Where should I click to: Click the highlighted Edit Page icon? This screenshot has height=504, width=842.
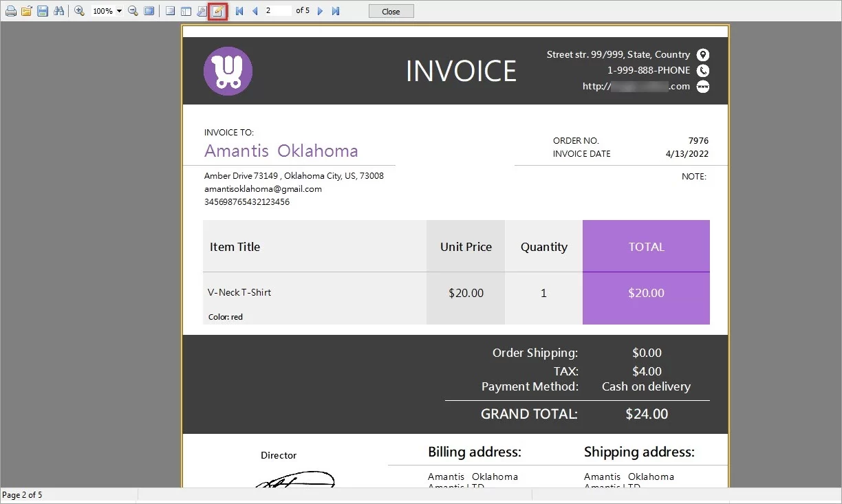tap(217, 10)
